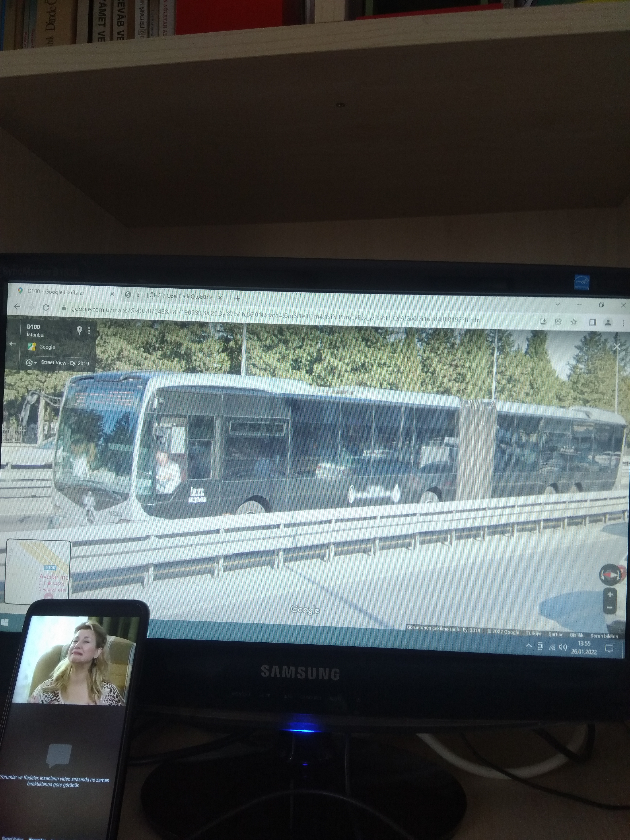
Task: Show hidden system tray icons
Action: tap(528, 646)
